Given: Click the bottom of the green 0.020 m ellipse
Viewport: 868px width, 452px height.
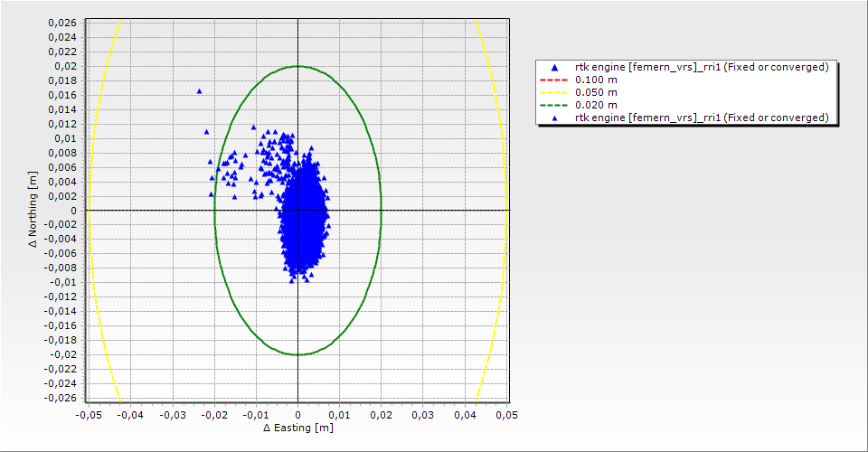Looking at the screenshot, I should click(297, 354).
